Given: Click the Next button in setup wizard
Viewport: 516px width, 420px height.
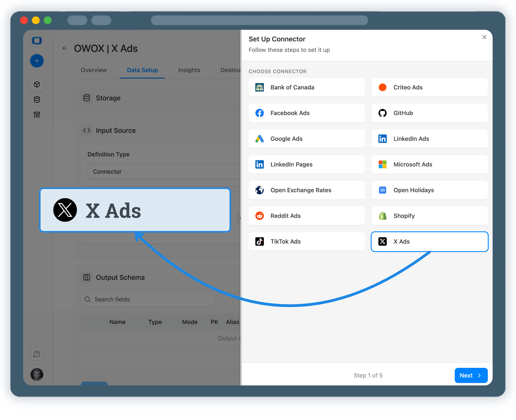Looking at the screenshot, I should pos(471,375).
